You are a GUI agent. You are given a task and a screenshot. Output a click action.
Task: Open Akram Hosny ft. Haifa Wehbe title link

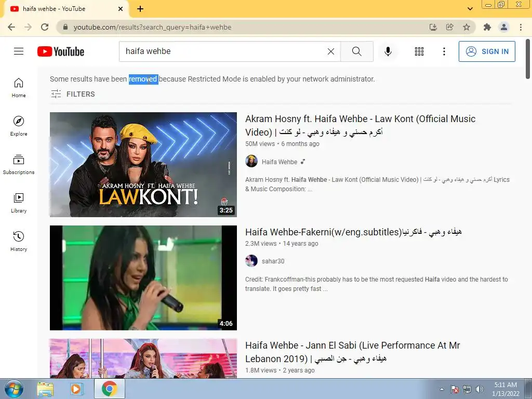[361, 125]
